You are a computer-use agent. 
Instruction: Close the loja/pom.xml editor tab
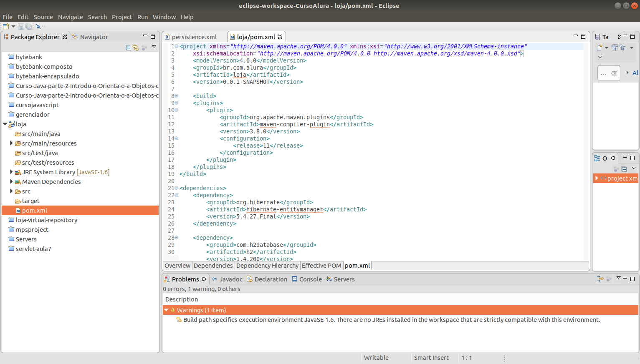[280, 37]
